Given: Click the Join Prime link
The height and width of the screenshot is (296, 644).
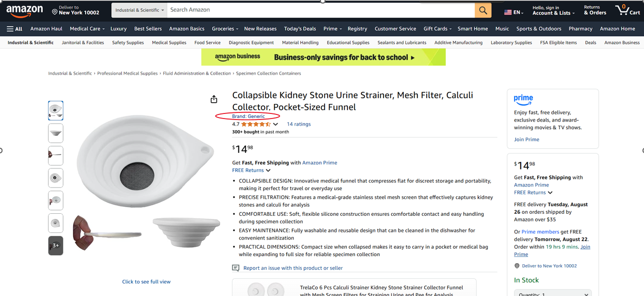Looking at the screenshot, I should coord(527,140).
